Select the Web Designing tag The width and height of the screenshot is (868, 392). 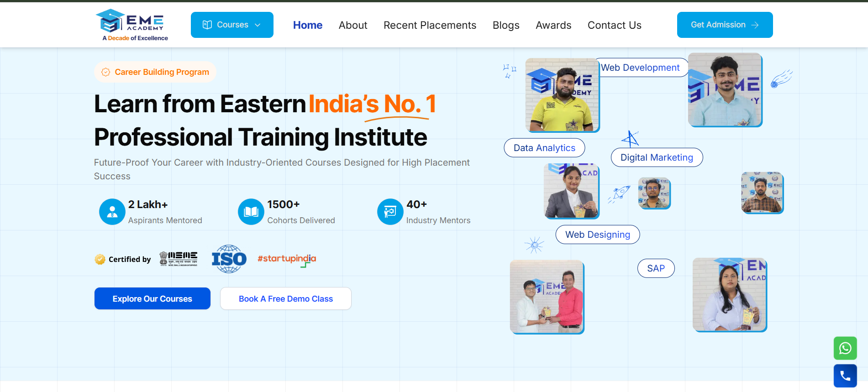[x=598, y=235]
